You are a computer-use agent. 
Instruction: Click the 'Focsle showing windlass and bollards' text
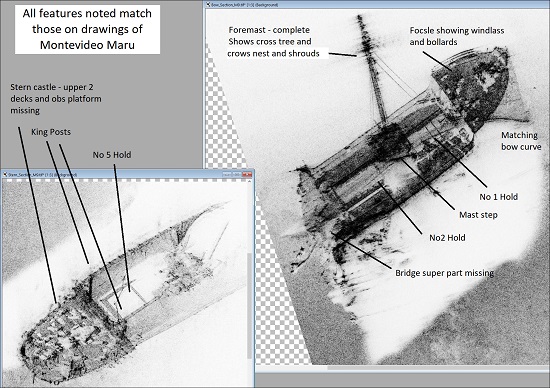pyautogui.click(x=457, y=36)
